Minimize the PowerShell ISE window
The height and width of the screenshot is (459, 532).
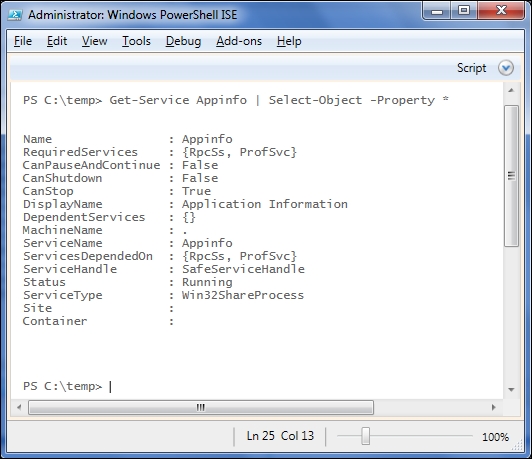pyautogui.click(x=437, y=11)
